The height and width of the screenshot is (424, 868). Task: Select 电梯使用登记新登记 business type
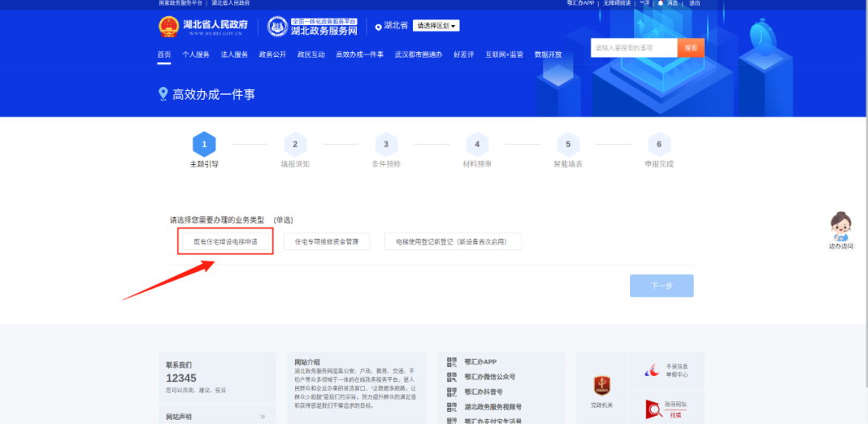coord(453,241)
